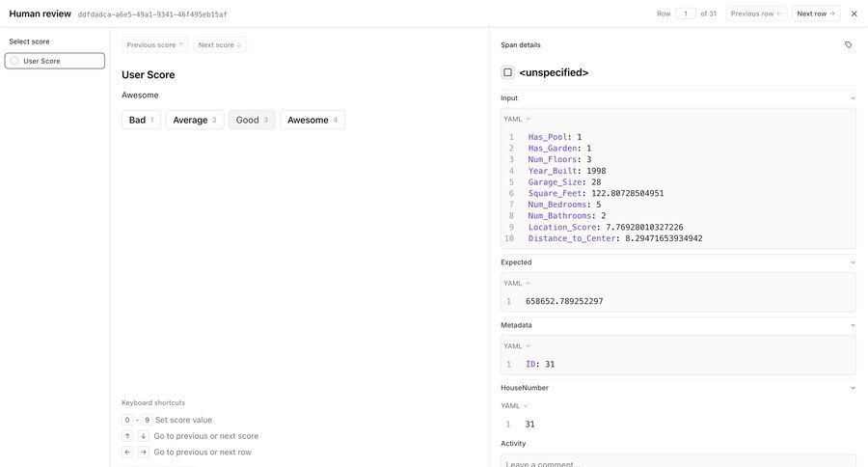Collapse the HouseNumber section
Screen dimensions: 868x467
pos(853,388)
